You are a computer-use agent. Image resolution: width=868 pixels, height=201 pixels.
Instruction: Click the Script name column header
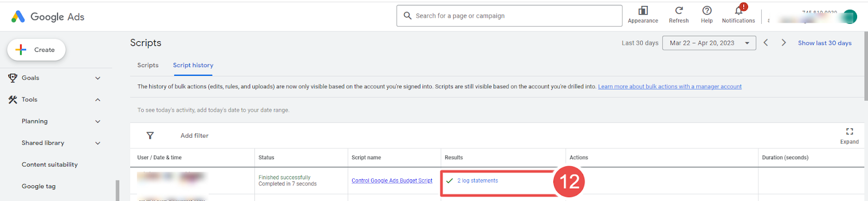tap(366, 158)
